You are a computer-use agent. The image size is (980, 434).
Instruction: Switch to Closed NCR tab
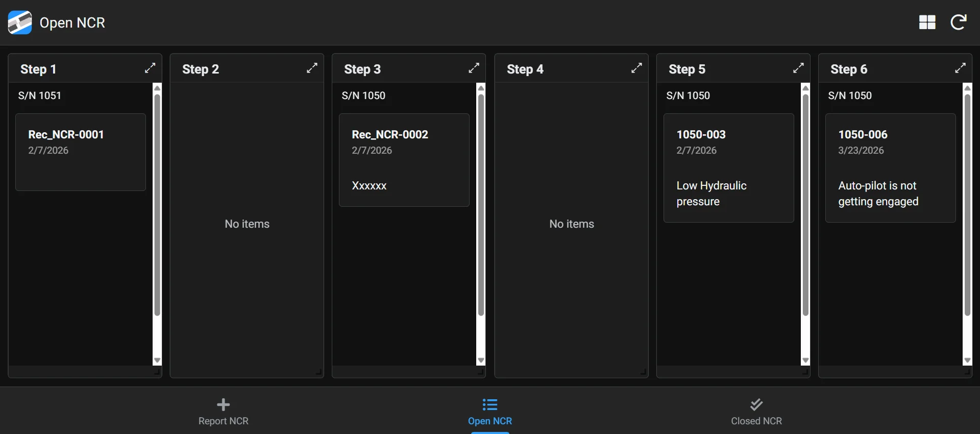756,412
